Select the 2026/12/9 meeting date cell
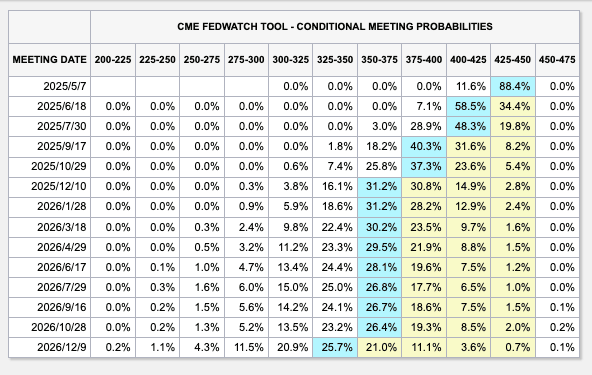 point(49,347)
